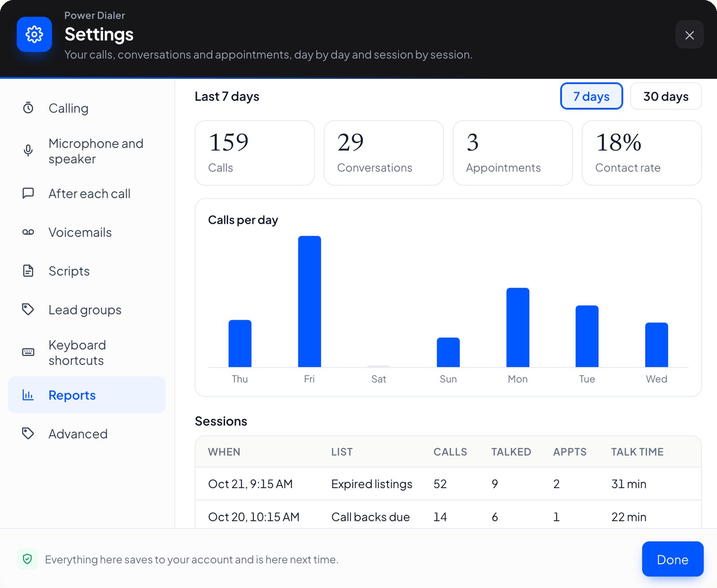Close the Settings dialog with the X
Screen dimensions: 717x588
point(689,35)
